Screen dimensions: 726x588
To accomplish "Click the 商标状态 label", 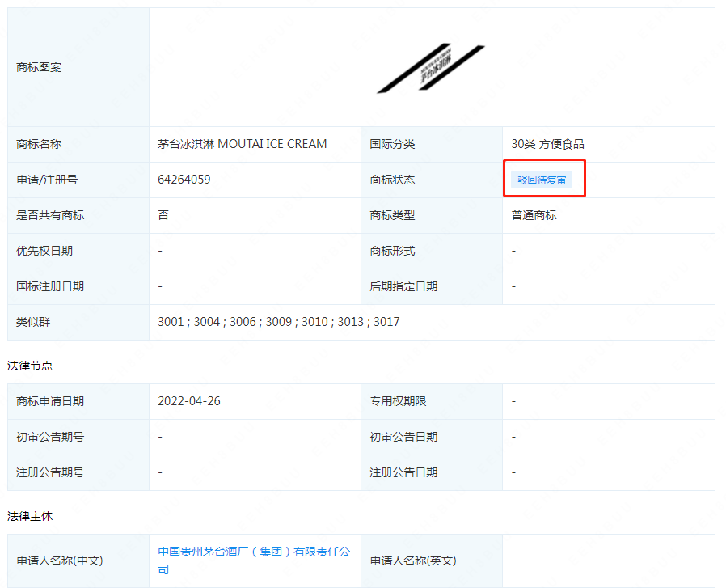I will [x=392, y=180].
